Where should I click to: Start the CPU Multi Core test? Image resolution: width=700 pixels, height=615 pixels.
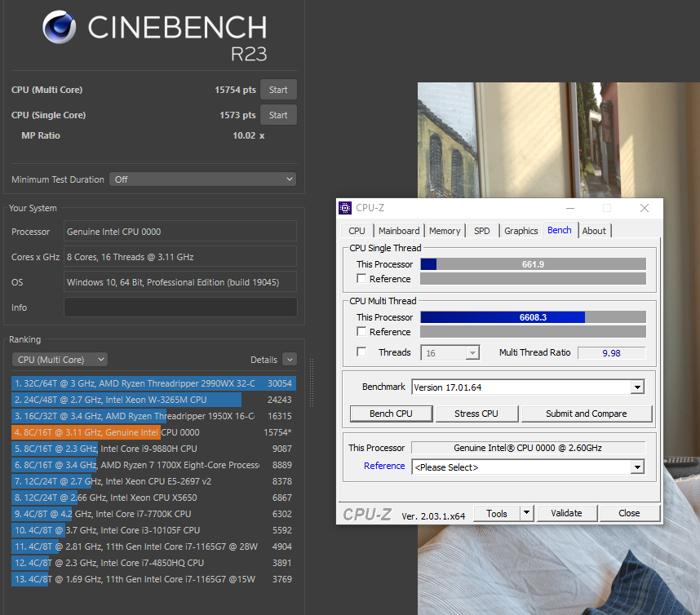278,90
